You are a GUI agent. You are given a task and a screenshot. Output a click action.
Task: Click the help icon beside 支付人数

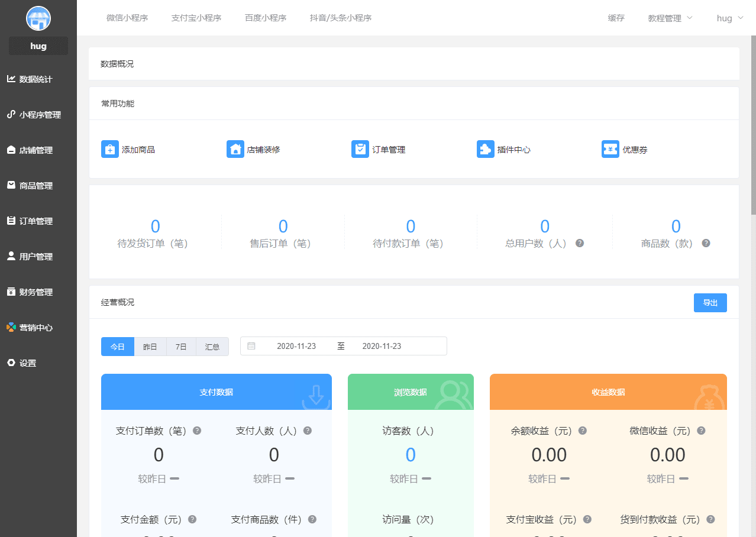coord(308,431)
